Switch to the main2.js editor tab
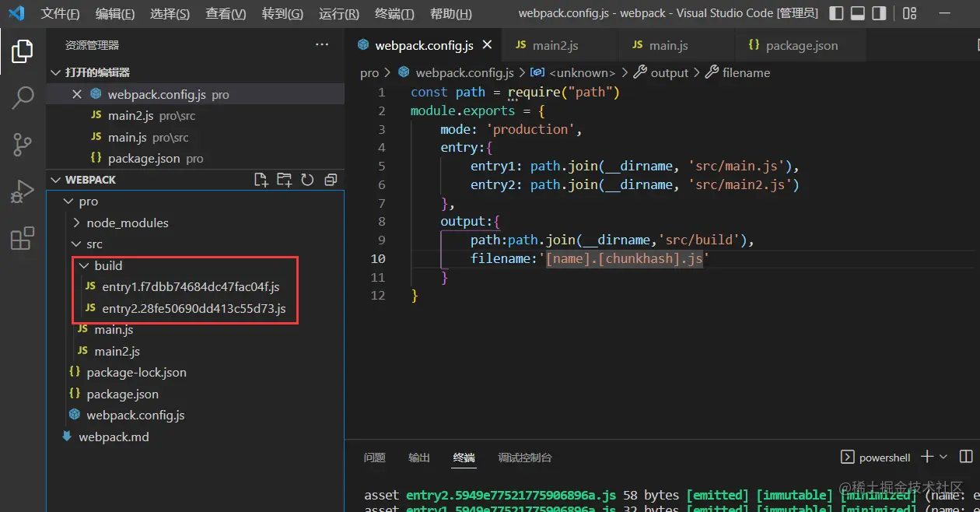980x512 pixels. (555, 46)
